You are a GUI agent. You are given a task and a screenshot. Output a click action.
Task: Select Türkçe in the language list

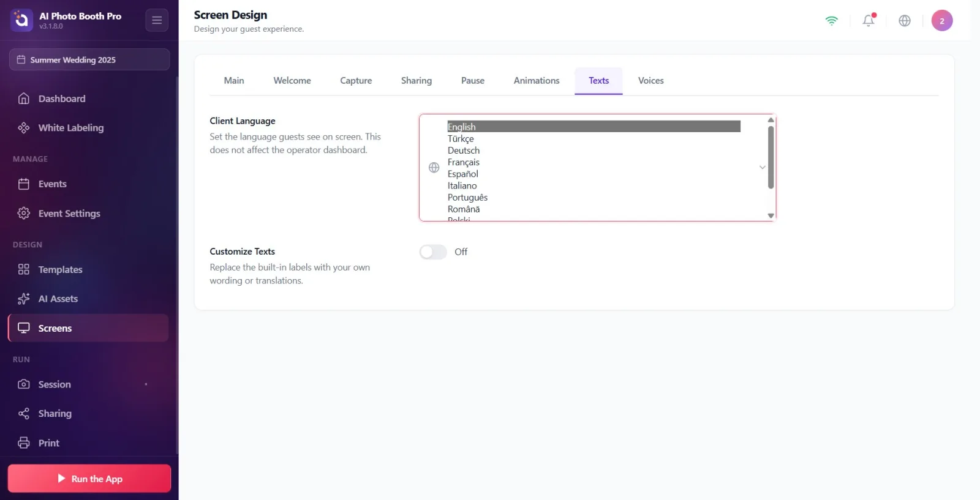click(594, 139)
